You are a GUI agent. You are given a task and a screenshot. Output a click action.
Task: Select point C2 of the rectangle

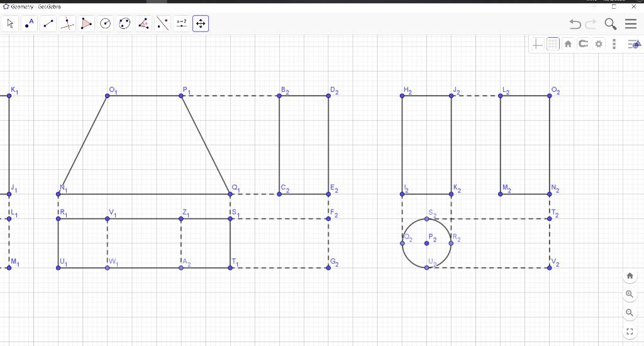279,194
